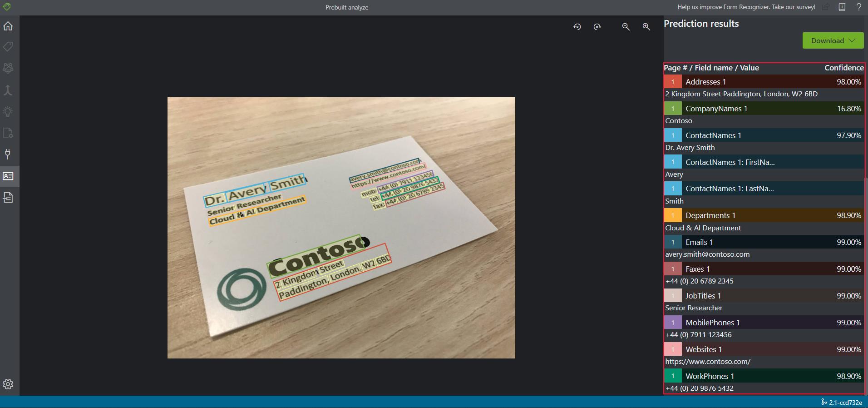Open the survey link in the title bar
868x408 pixels.
[x=746, y=7]
